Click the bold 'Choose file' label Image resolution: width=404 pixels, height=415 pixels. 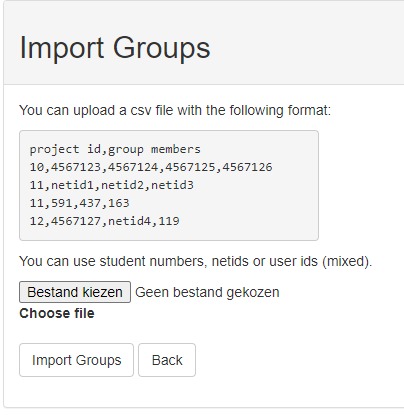pos(57,313)
